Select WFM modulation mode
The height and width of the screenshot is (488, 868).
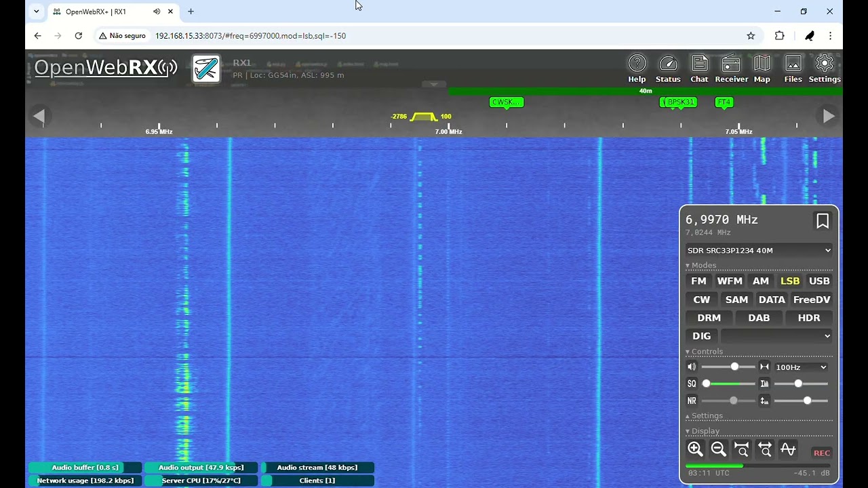click(x=730, y=281)
